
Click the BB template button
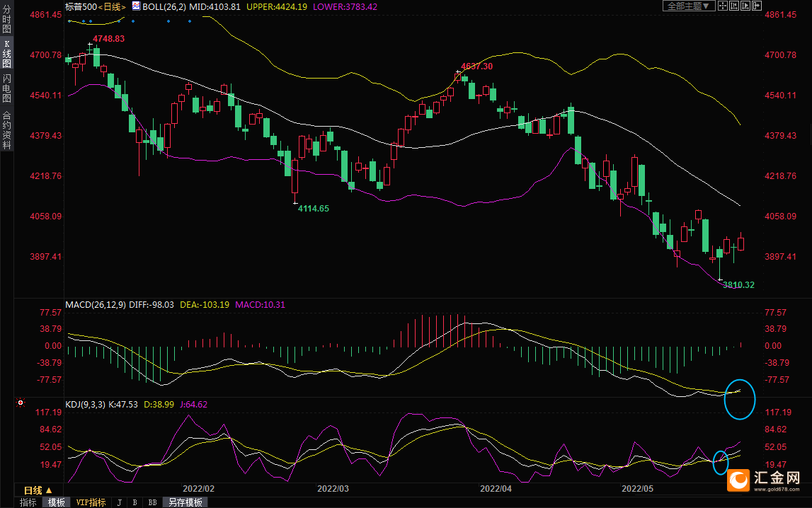tap(152, 502)
